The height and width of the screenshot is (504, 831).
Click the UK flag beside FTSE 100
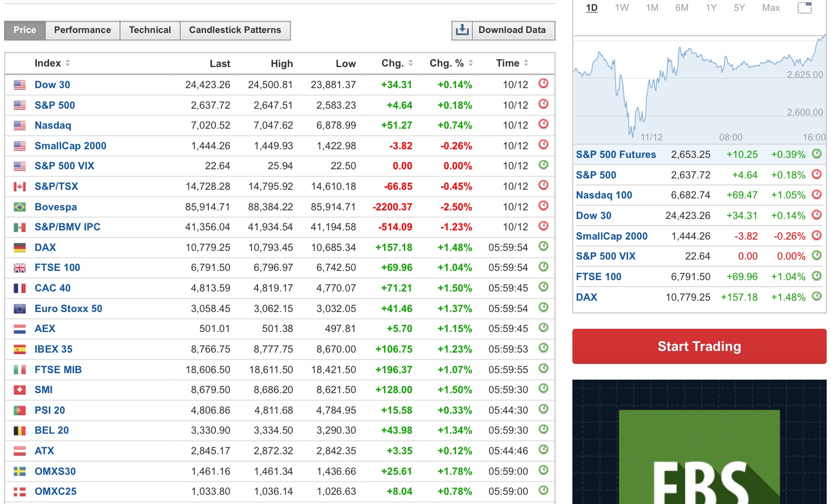19,268
